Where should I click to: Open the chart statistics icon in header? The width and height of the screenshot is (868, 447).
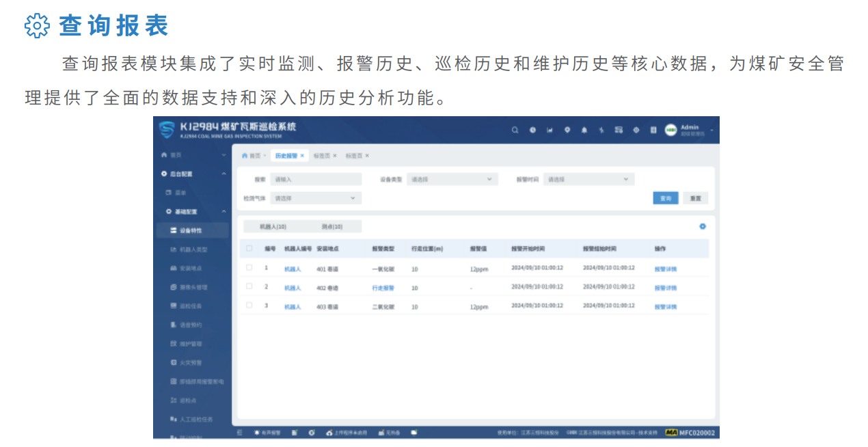[550, 130]
